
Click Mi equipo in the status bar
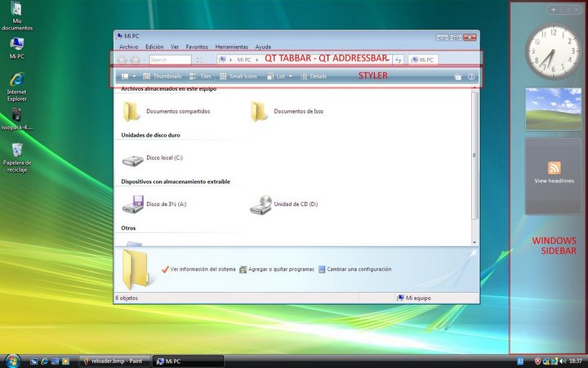[413, 298]
